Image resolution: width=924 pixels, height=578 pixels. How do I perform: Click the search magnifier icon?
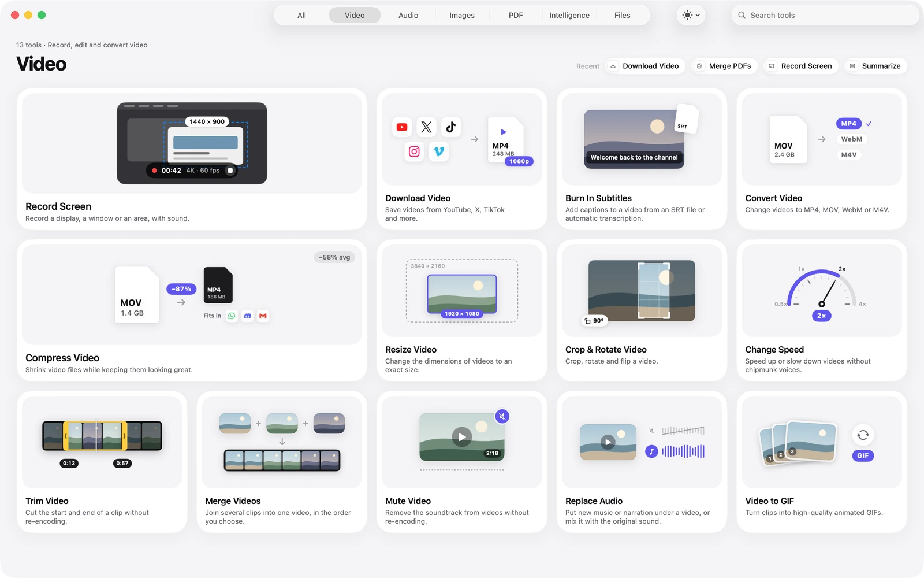click(x=742, y=16)
